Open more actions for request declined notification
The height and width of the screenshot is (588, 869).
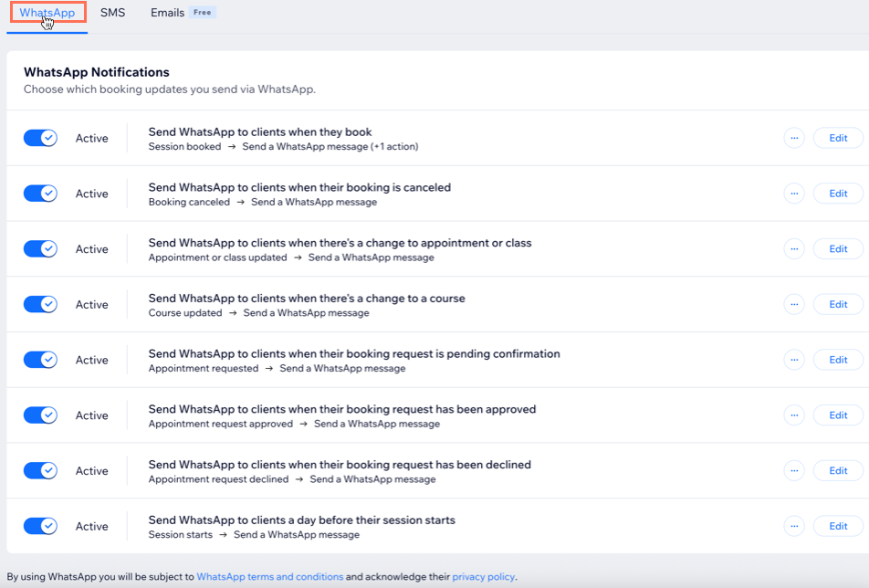(x=794, y=471)
